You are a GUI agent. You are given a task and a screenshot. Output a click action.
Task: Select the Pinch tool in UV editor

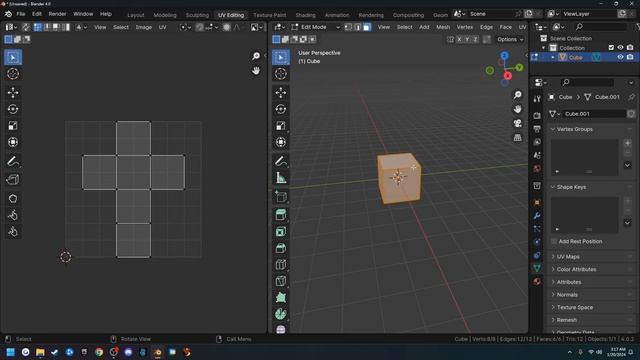coord(13,231)
